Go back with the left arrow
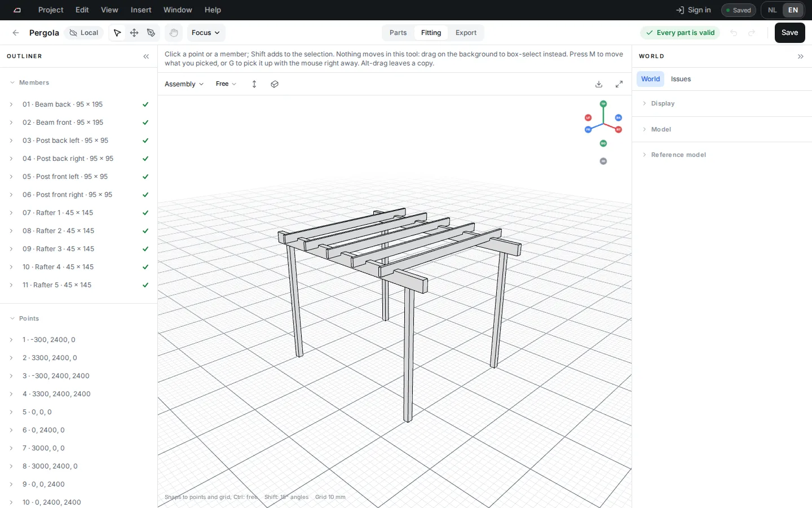Screen dimensions: 812x508 (x=16, y=33)
